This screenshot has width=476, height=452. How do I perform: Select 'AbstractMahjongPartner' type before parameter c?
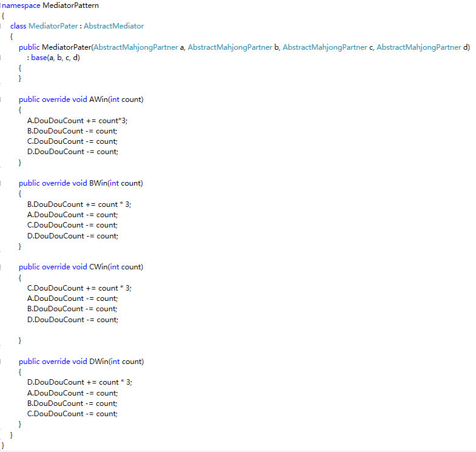pyautogui.click(x=325, y=47)
